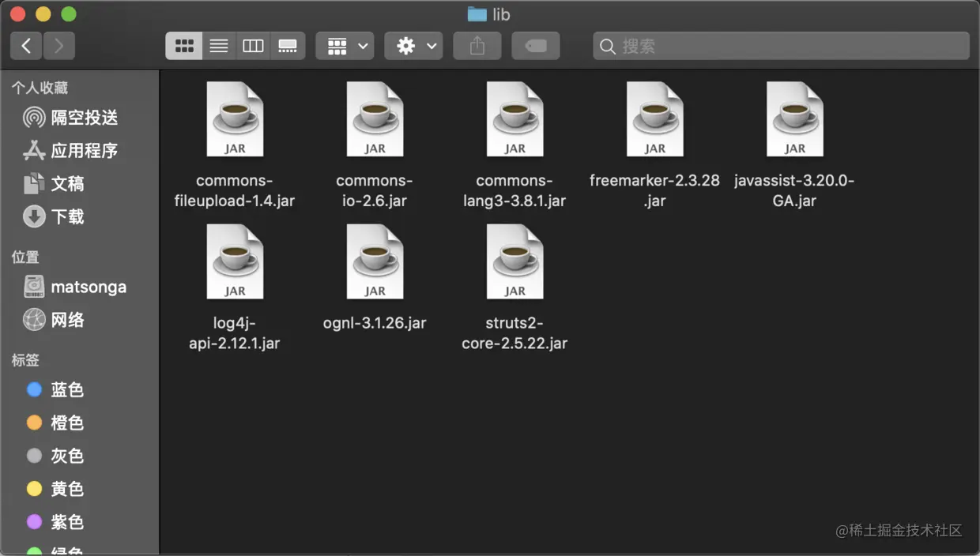This screenshot has width=980, height=556.
Task: Select struts2-core-2.5.22.jar icon
Action: click(x=514, y=261)
